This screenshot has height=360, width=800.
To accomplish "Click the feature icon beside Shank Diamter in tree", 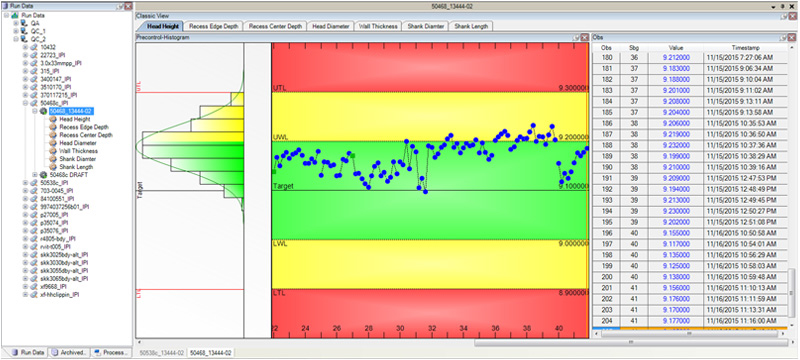I will click(x=53, y=159).
